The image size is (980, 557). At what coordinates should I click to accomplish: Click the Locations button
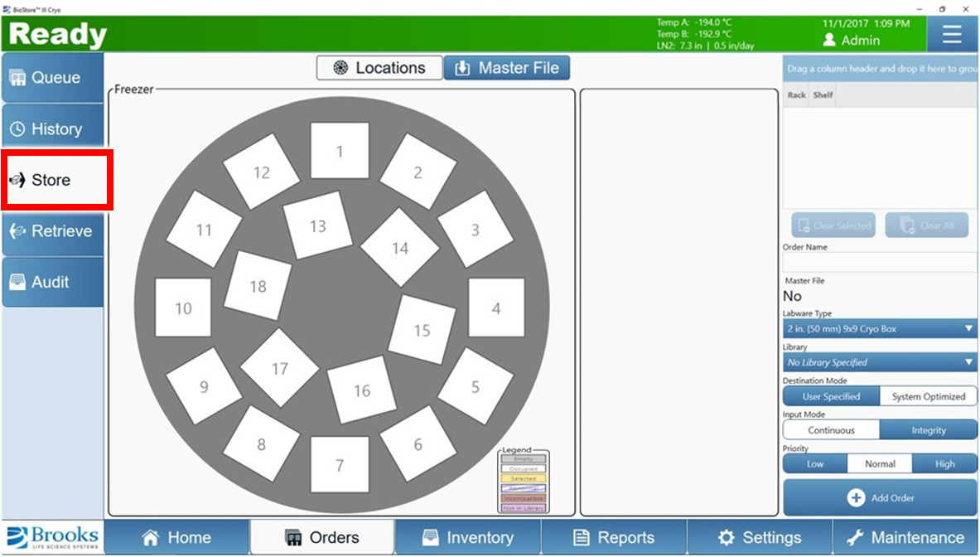pyautogui.click(x=379, y=68)
